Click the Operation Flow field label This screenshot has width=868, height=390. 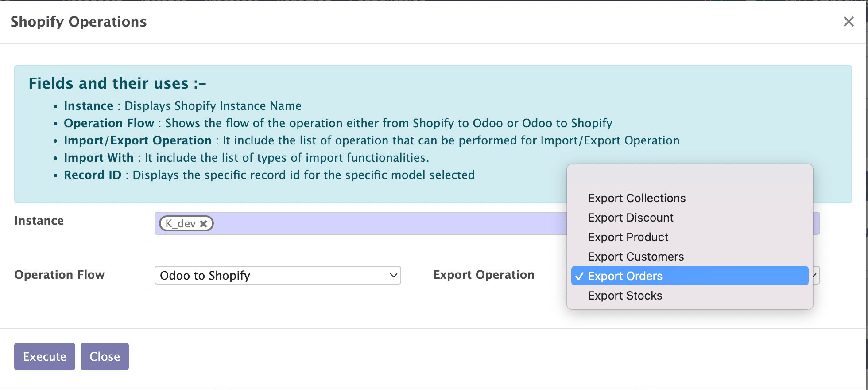pyautogui.click(x=59, y=275)
